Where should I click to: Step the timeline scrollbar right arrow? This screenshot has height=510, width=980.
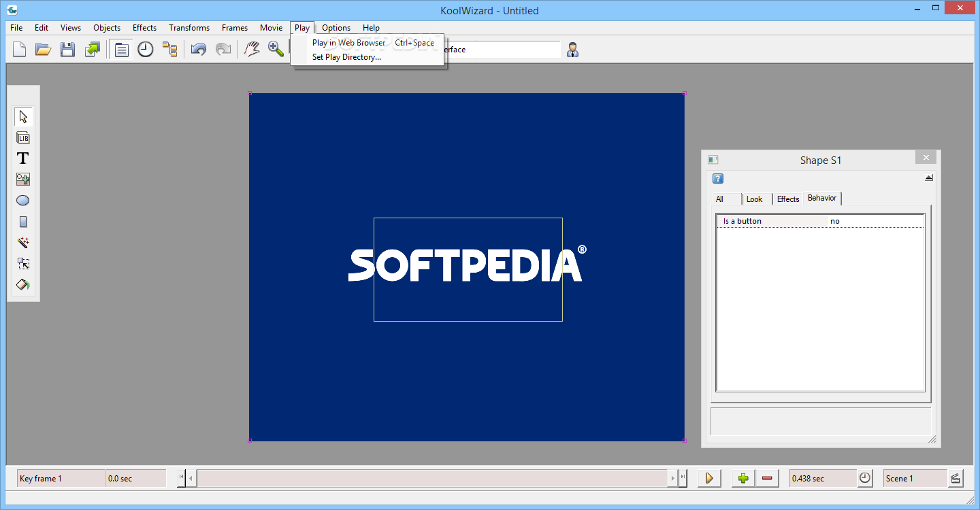[673, 478]
